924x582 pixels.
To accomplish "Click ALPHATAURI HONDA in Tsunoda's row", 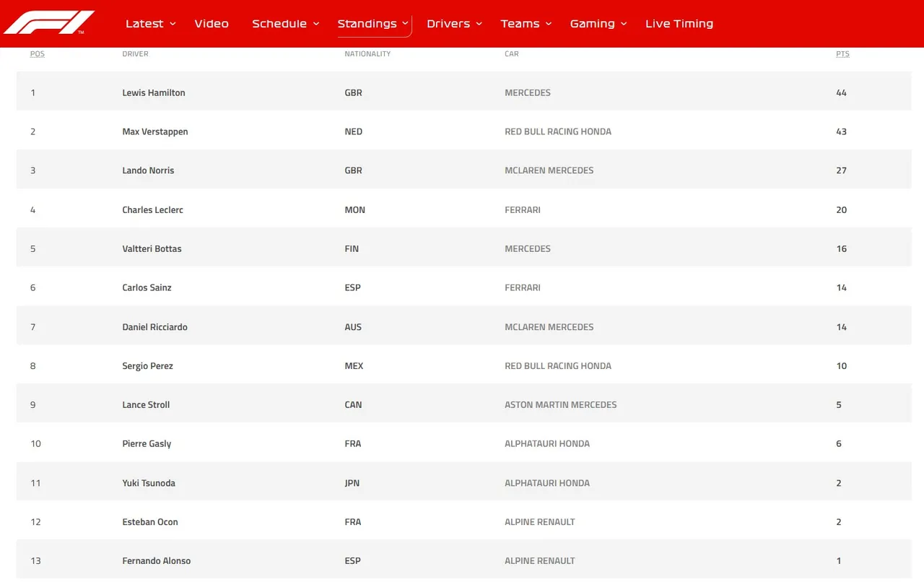I will [x=547, y=482].
